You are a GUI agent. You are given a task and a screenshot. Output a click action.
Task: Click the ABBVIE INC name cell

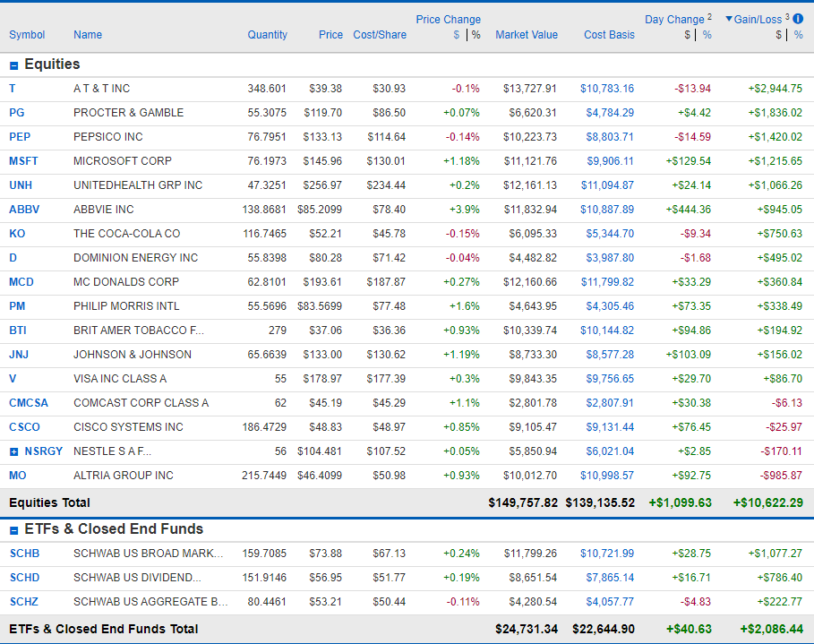coord(104,210)
